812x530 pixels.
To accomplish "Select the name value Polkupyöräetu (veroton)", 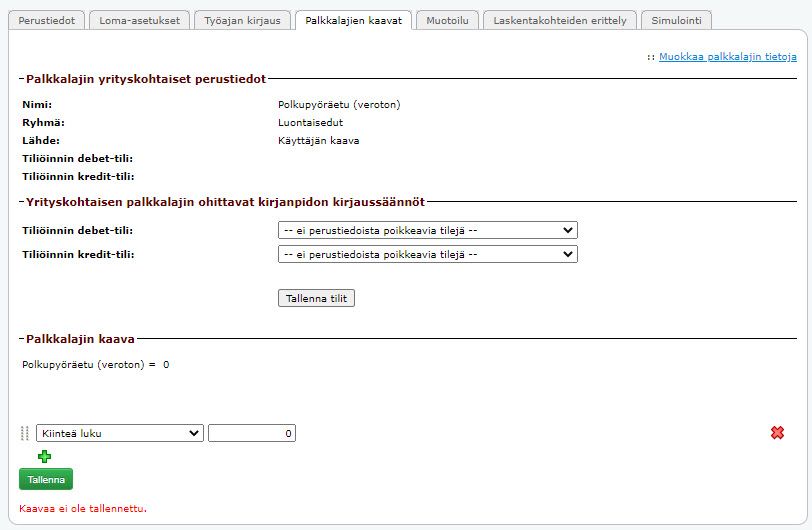I will [339, 105].
